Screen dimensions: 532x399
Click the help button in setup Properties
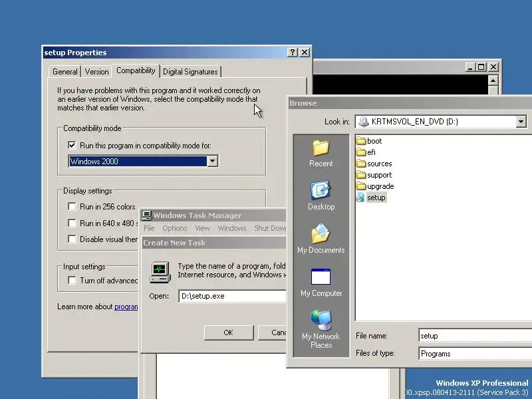292,53
